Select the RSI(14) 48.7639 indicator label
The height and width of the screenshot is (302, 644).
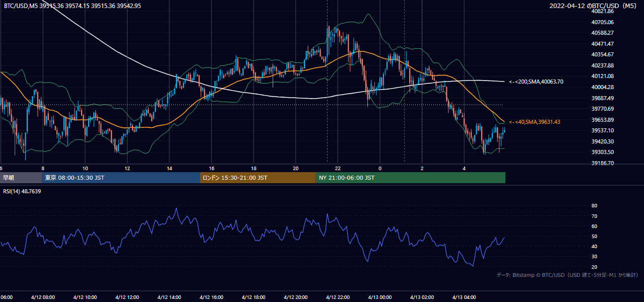coord(22,191)
